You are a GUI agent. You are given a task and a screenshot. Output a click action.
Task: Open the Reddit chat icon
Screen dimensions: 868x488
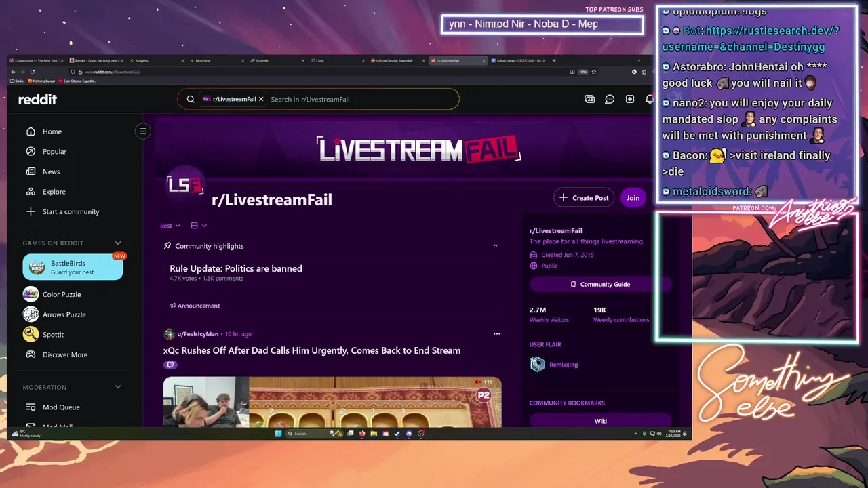click(x=610, y=99)
